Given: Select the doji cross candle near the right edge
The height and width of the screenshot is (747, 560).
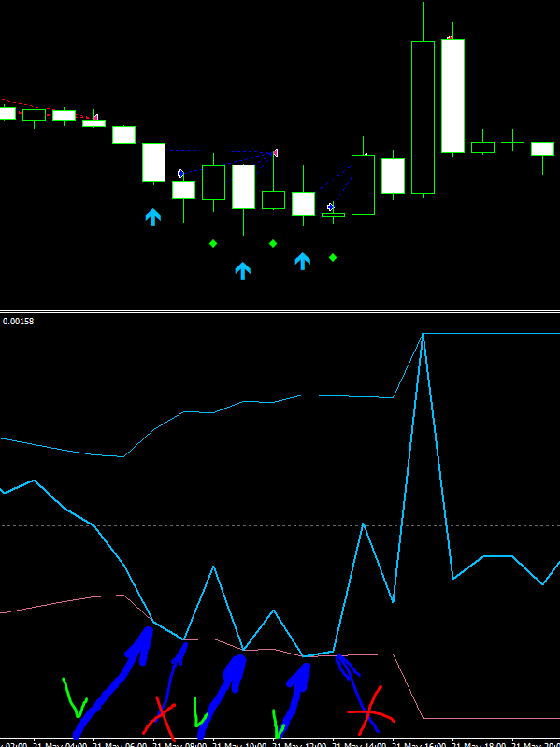Looking at the screenshot, I should coord(513,140).
